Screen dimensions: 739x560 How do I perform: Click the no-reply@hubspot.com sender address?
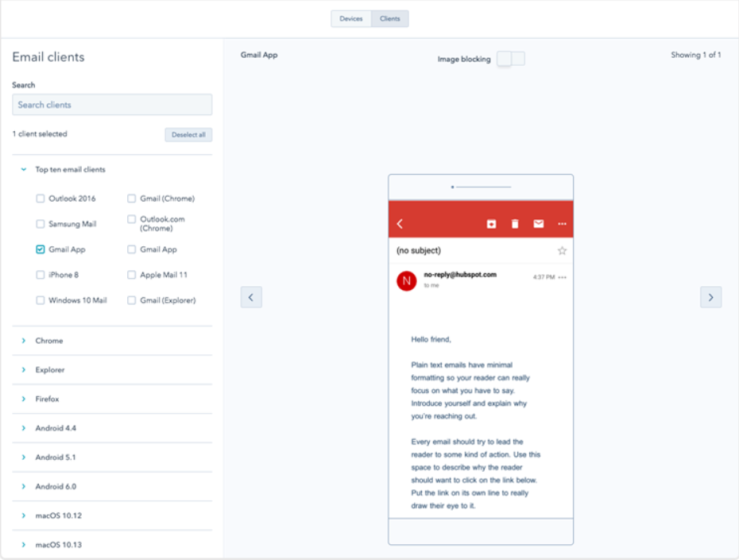tap(460, 275)
